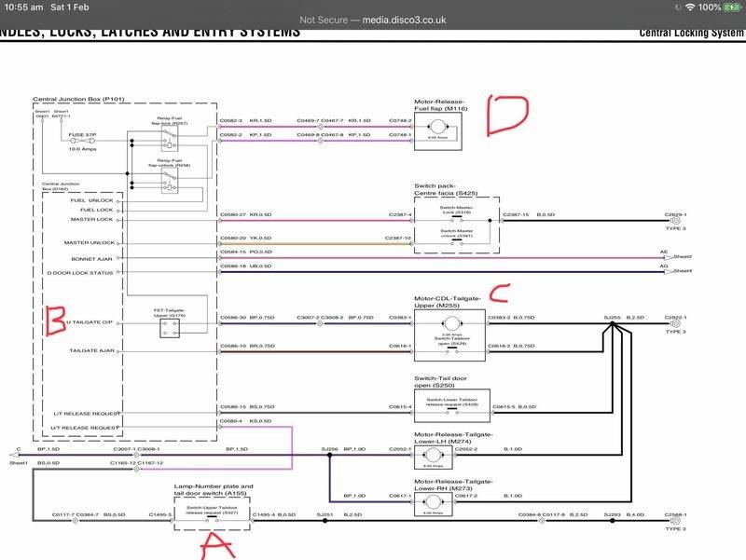Tap the Wi-Fi status icon

pyautogui.click(x=690, y=7)
